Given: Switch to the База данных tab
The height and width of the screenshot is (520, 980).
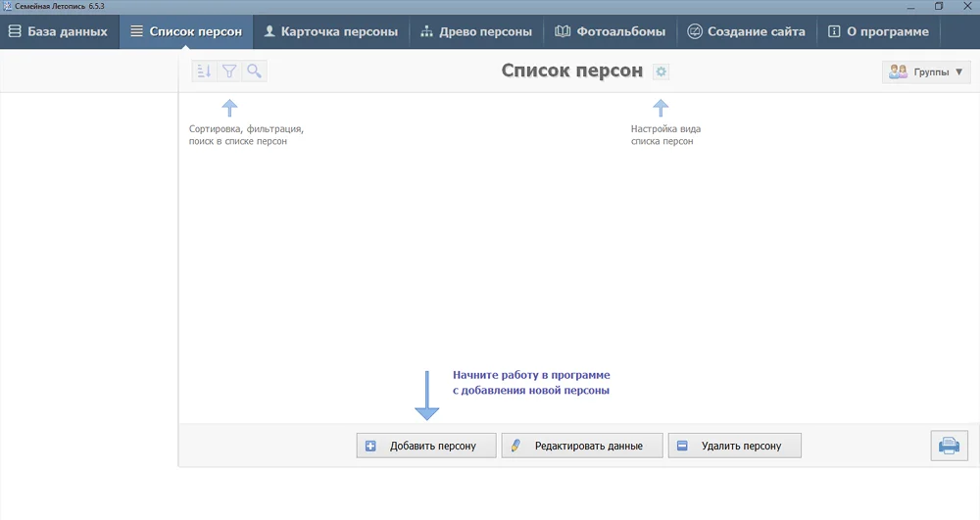Looking at the screenshot, I should 59,31.
